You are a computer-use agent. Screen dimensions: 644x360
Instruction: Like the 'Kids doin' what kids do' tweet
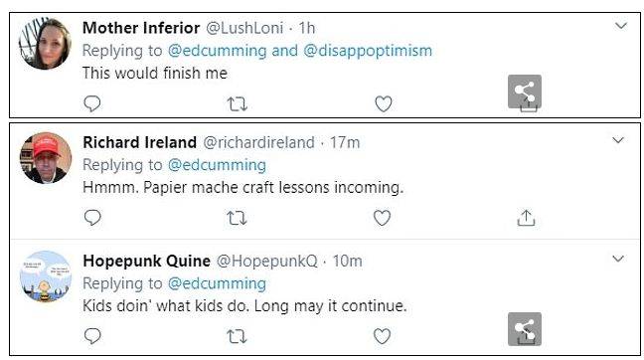(x=382, y=336)
